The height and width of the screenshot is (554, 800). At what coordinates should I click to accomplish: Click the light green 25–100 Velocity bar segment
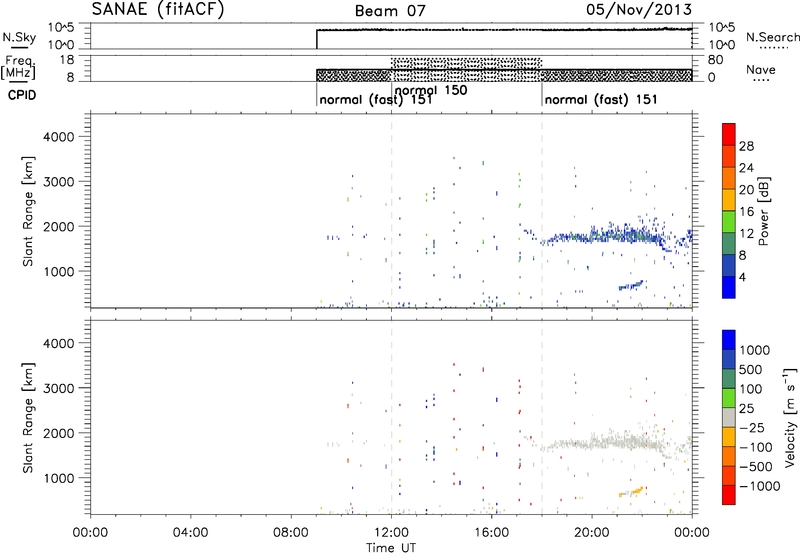coord(729,398)
